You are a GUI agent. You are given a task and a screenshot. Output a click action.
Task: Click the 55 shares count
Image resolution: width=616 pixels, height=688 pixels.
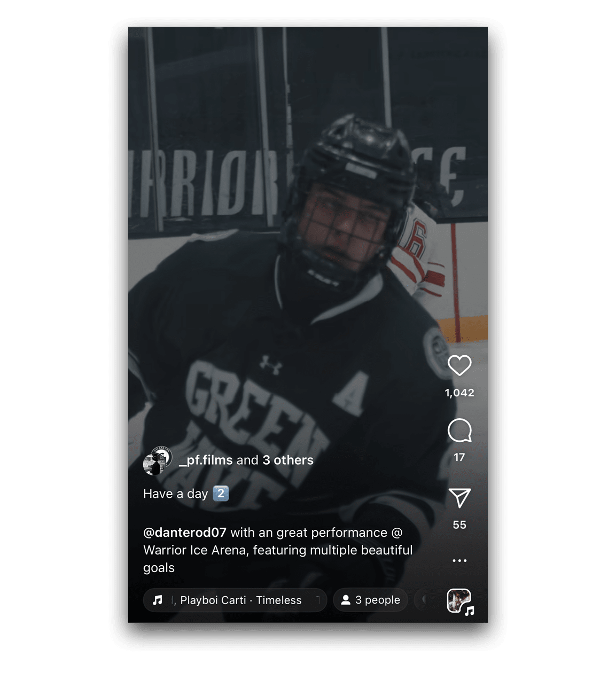[459, 525]
